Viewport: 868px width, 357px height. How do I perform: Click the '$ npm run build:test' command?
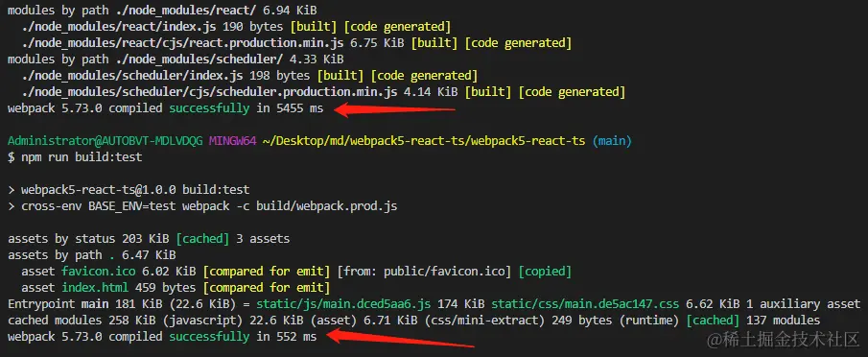[x=75, y=157]
